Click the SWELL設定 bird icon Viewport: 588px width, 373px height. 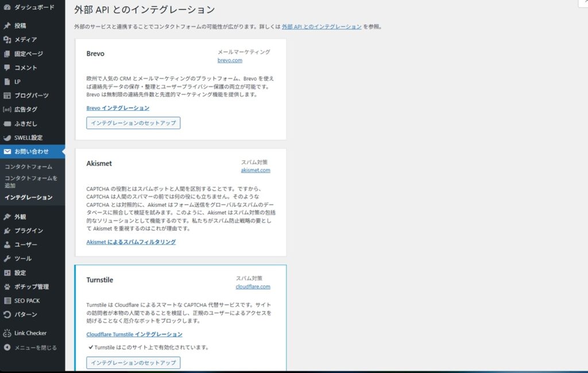[7, 138]
